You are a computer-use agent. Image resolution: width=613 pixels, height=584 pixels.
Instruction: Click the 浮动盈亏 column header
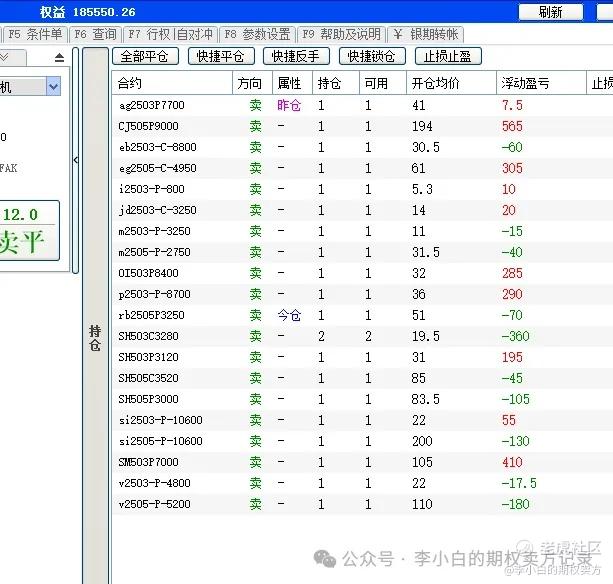click(541, 83)
